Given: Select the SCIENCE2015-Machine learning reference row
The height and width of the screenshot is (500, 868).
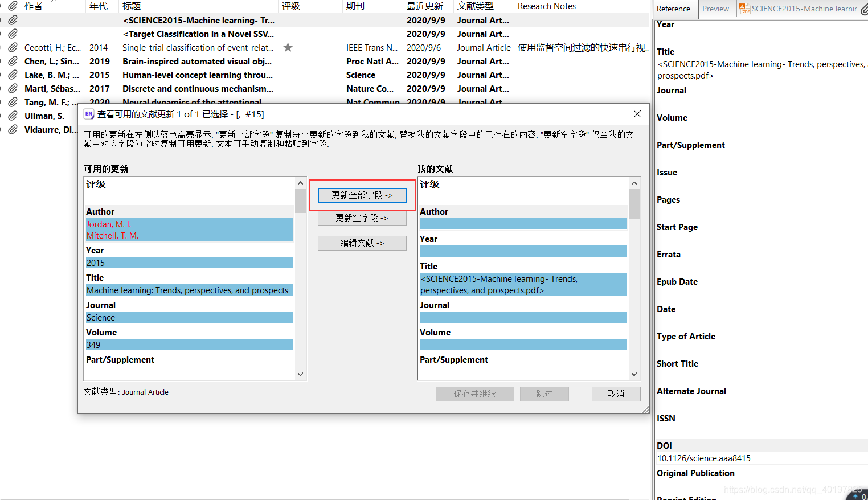Looking at the screenshot, I should click(325, 20).
